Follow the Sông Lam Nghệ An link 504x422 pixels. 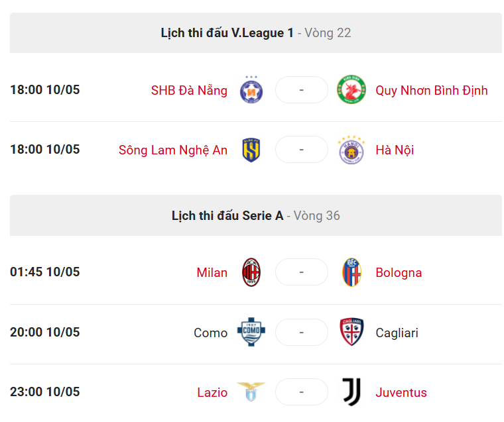(x=173, y=150)
